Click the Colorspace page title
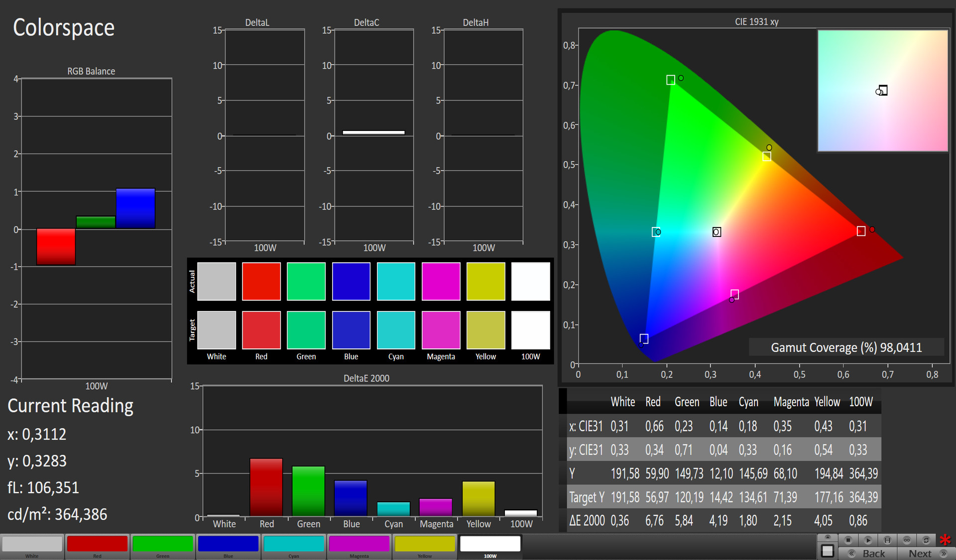The image size is (956, 560). click(64, 28)
